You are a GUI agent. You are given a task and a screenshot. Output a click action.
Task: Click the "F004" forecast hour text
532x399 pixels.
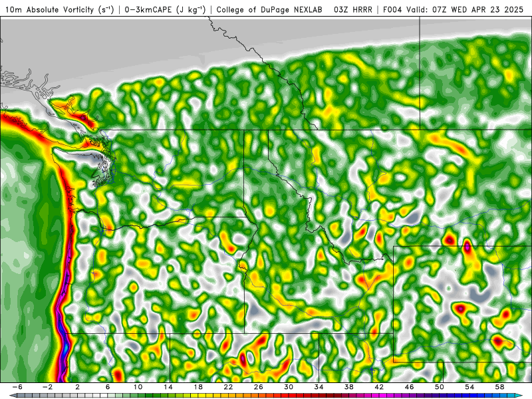pyautogui.click(x=393, y=9)
